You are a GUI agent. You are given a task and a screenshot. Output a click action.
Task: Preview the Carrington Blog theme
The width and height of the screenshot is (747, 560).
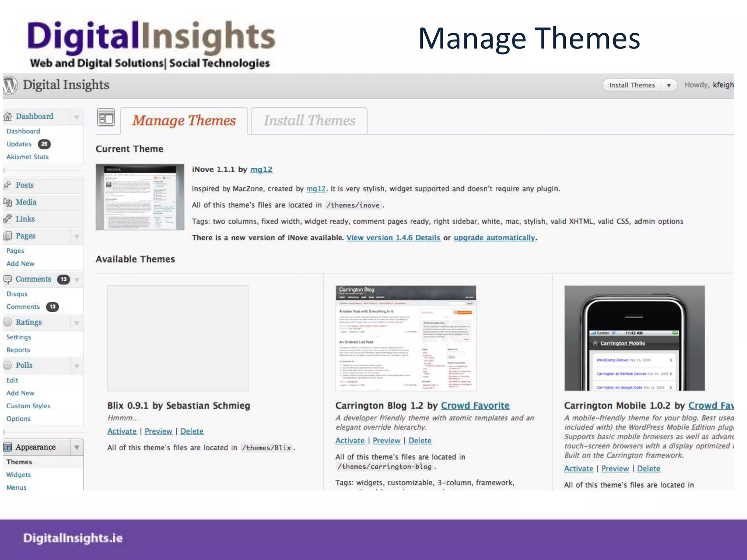(386, 441)
